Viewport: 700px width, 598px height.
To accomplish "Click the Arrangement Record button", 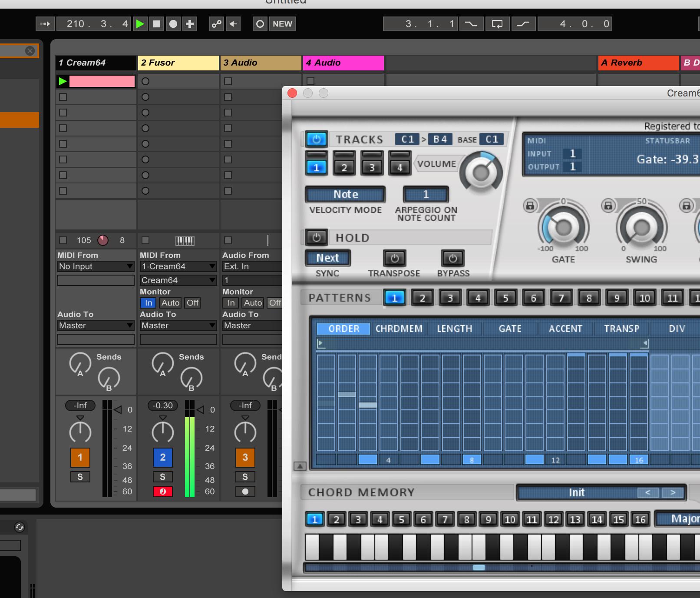I will point(173,24).
